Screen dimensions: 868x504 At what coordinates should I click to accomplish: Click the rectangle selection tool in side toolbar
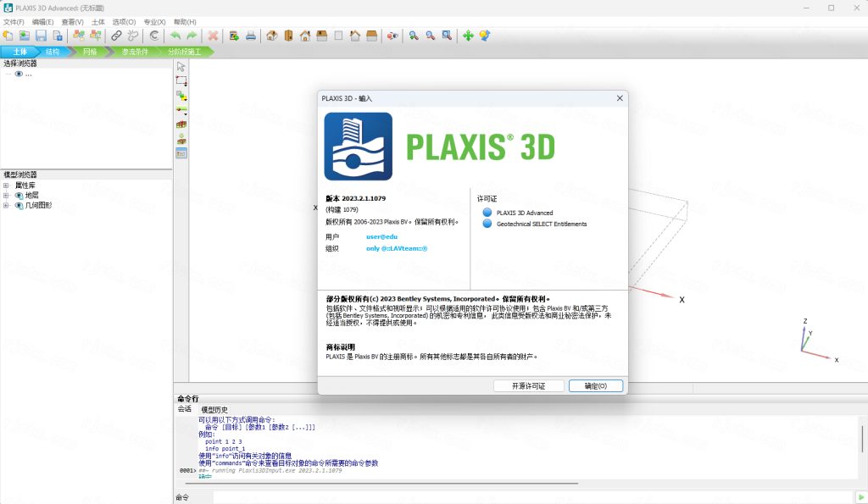(181, 80)
